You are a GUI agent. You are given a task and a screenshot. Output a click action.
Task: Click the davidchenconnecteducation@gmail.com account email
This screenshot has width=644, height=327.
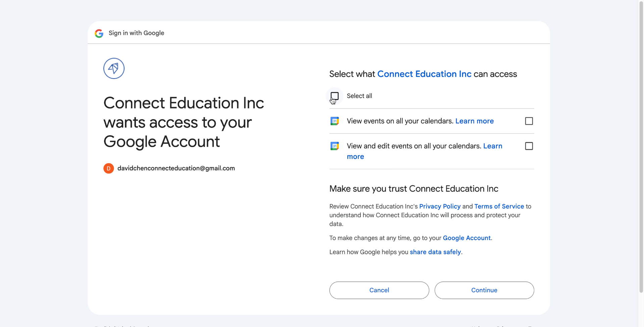click(x=176, y=169)
